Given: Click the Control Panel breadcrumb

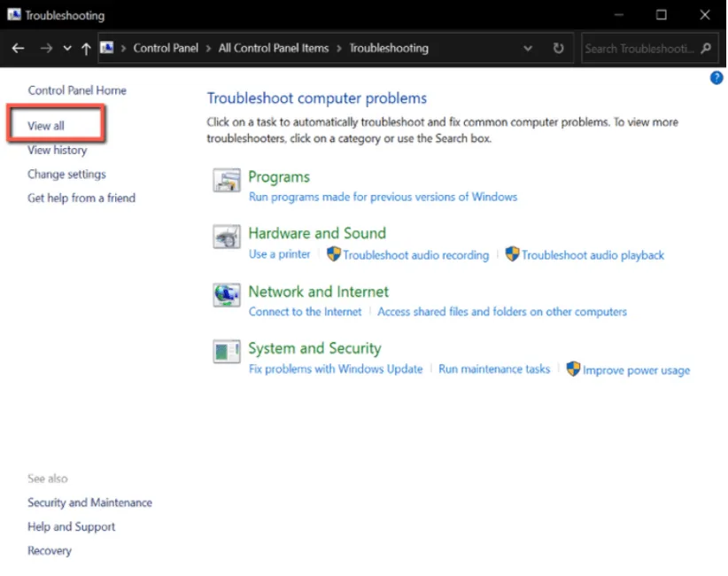Looking at the screenshot, I should coord(166,49).
